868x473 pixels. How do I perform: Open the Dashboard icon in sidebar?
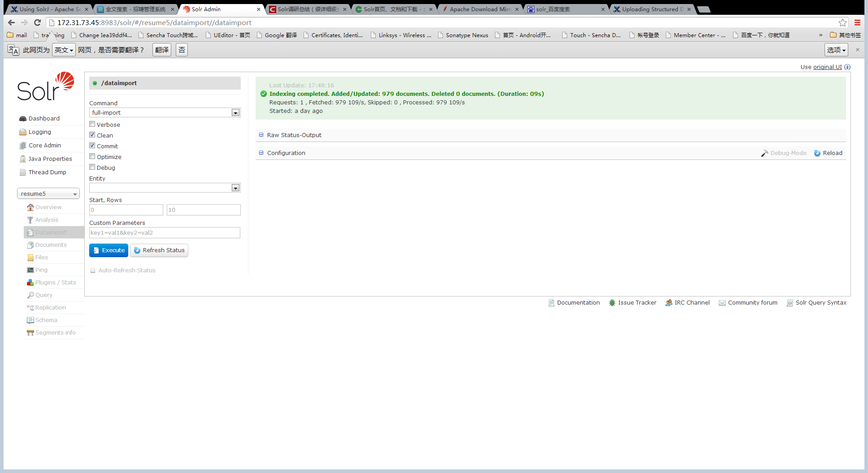pos(23,119)
